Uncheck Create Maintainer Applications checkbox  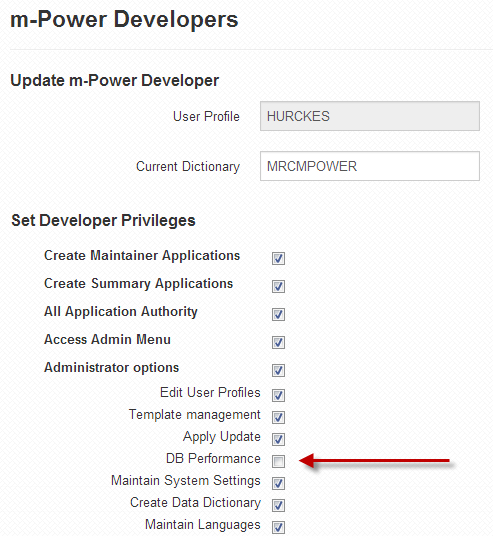pyautogui.click(x=278, y=258)
